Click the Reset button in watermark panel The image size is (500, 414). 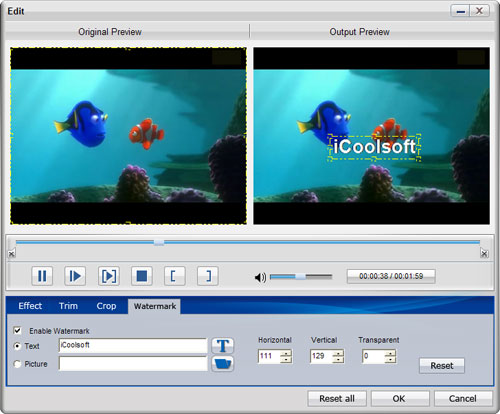[442, 366]
